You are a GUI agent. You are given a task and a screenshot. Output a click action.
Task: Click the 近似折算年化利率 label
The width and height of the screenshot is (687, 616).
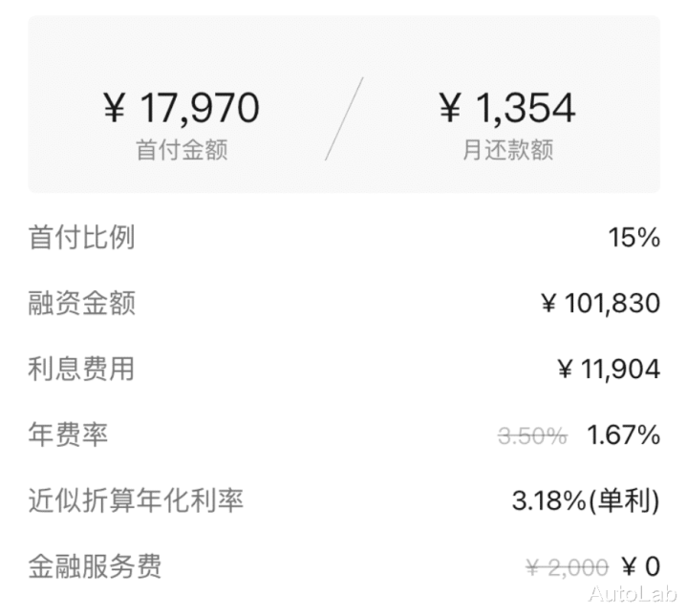point(136,500)
